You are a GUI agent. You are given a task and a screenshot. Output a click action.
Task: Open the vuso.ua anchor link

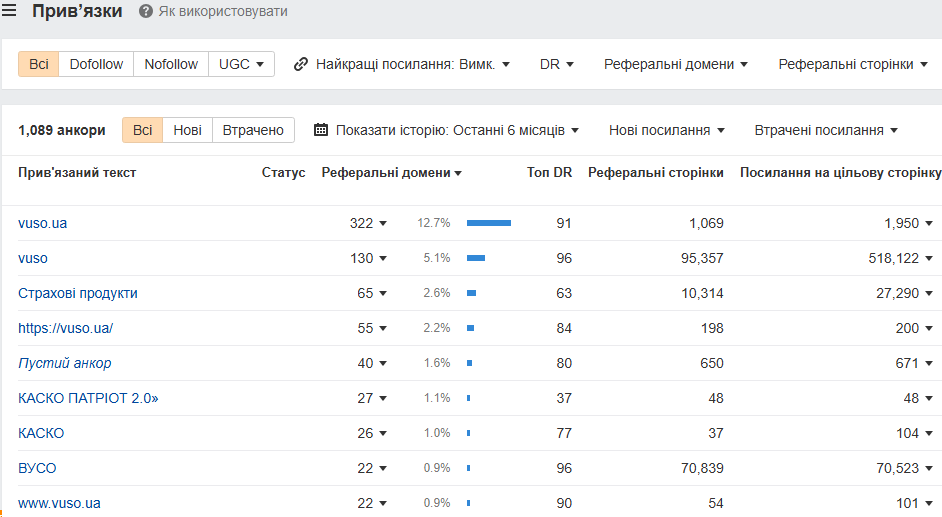(43, 223)
